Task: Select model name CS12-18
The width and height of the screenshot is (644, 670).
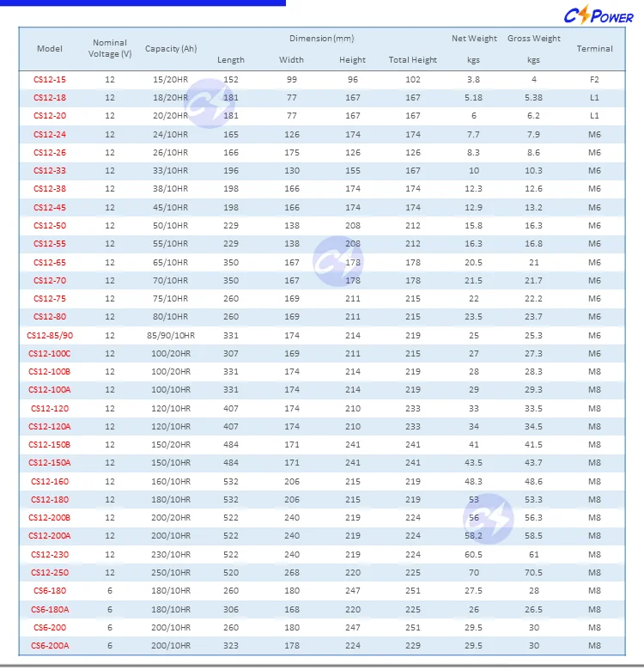Action: point(50,97)
